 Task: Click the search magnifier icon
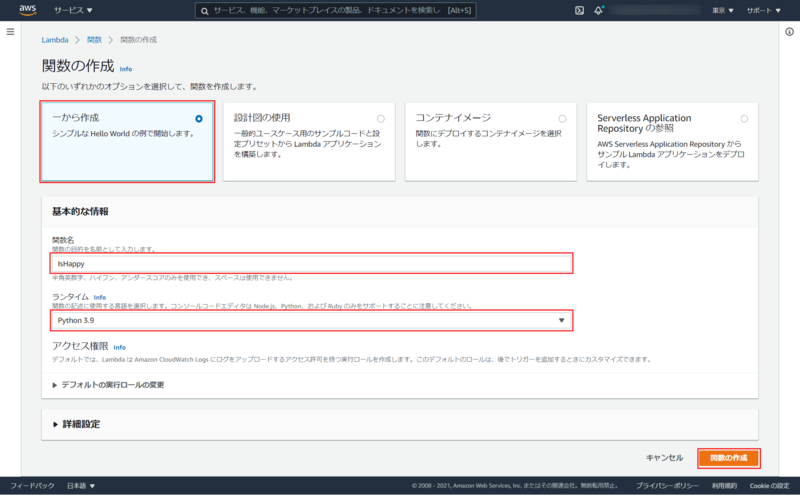tap(205, 11)
